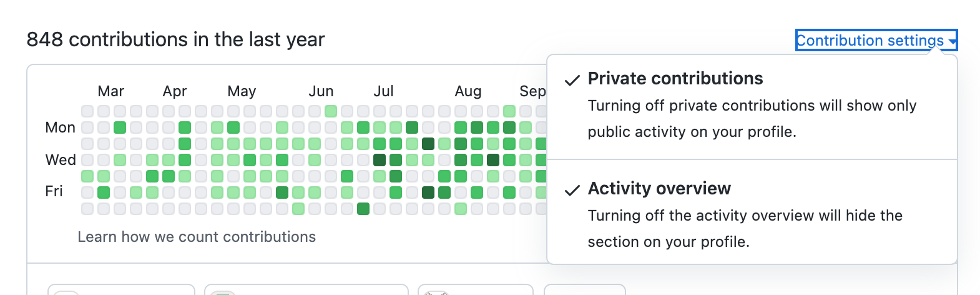Pick the darkest green Wednesday cell under Jul
Screen dimensions: 980x295
tap(380, 160)
